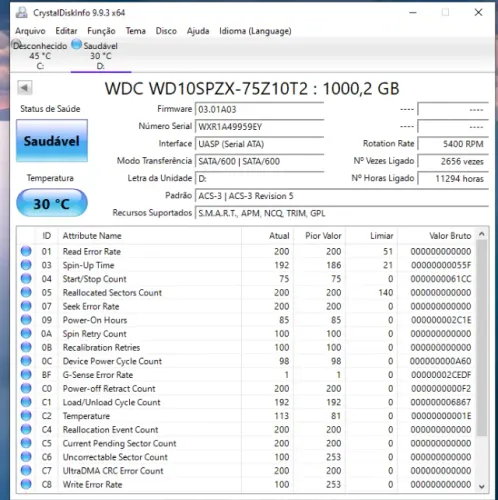498x500 pixels.
Task: Open the Arquivo menu
Action: 30,31
